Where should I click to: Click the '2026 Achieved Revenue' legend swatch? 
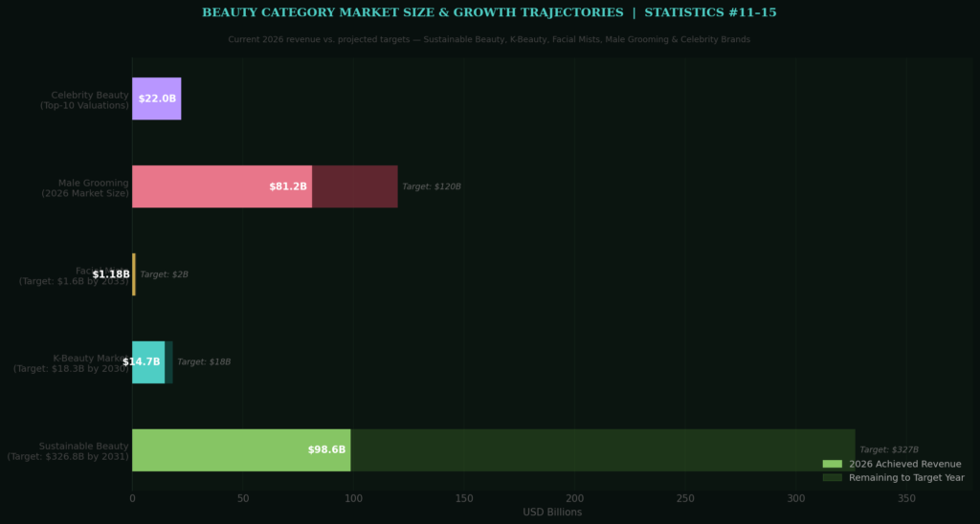click(832, 464)
